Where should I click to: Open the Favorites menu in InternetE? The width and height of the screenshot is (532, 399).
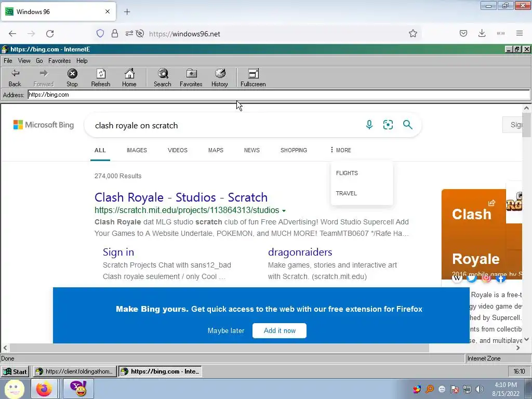click(59, 61)
